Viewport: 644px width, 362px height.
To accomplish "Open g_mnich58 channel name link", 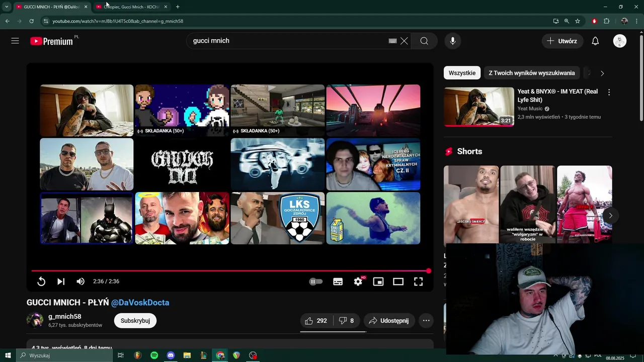I will pos(65,317).
